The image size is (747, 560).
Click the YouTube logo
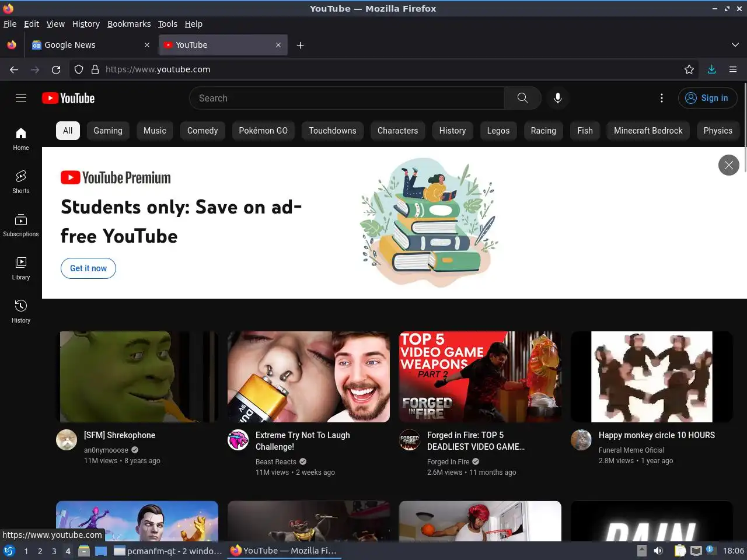coord(68,98)
